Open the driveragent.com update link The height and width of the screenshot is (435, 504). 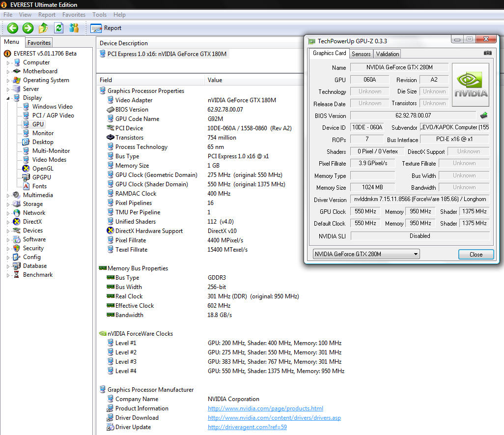click(247, 427)
